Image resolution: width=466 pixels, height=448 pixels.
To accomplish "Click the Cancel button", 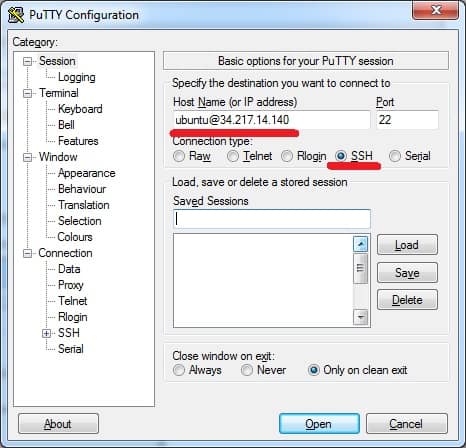I will (x=406, y=424).
